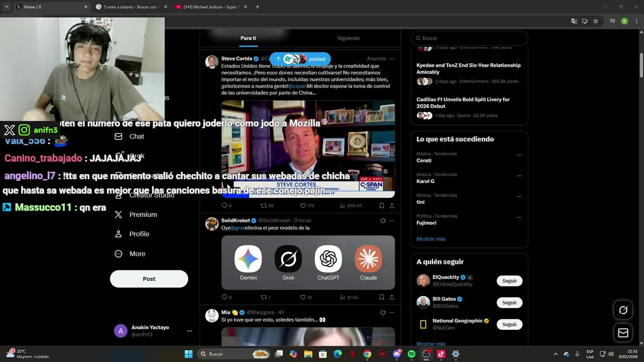This screenshot has height=362, width=644.
Task: Open Spotify from the taskbar
Action: click(x=412, y=354)
